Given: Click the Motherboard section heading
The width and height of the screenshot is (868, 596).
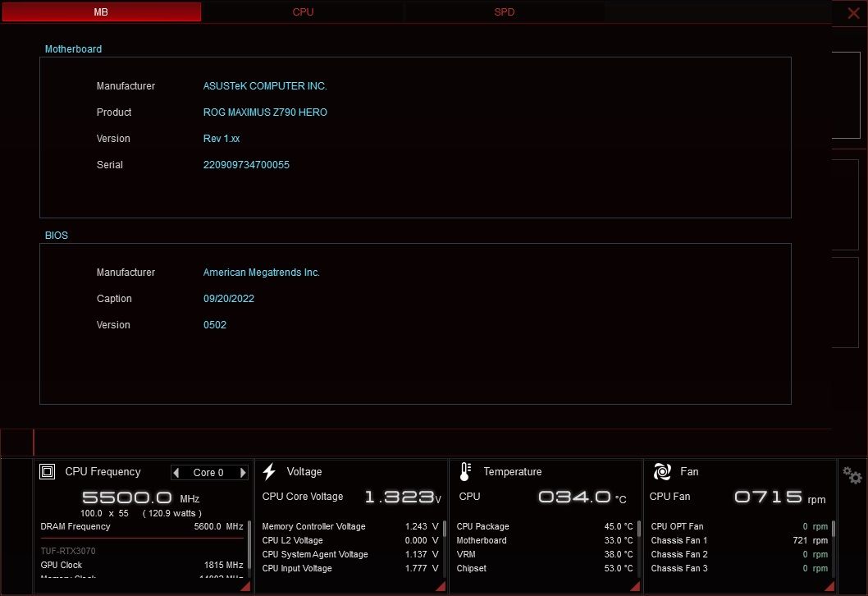Looking at the screenshot, I should (73, 48).
